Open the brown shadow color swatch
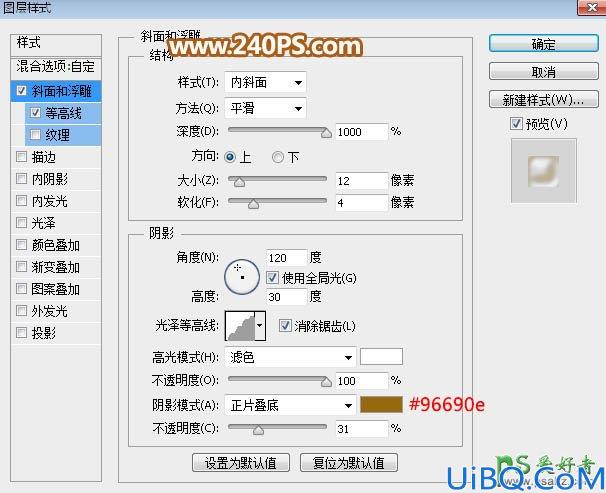606x493 pixels. pos(381,405)
